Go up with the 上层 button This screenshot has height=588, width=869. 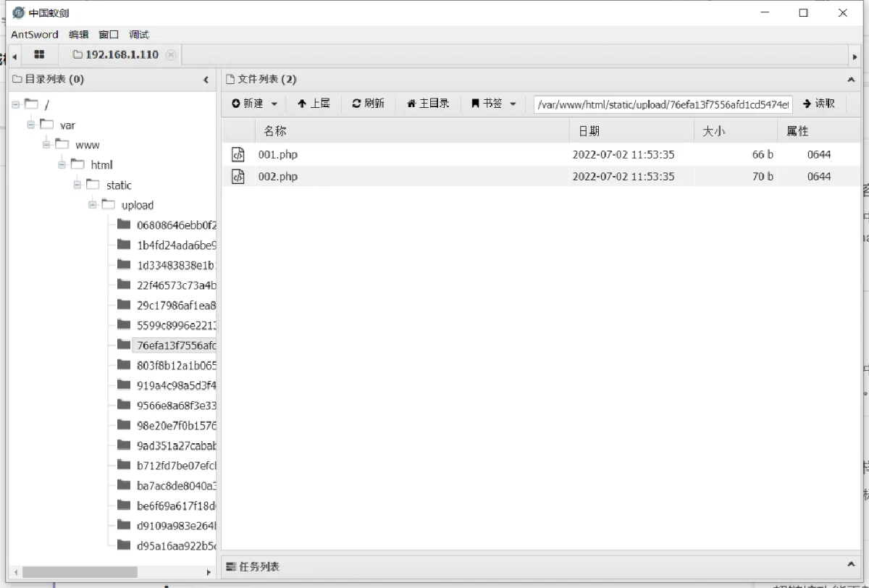coord(314,104)
